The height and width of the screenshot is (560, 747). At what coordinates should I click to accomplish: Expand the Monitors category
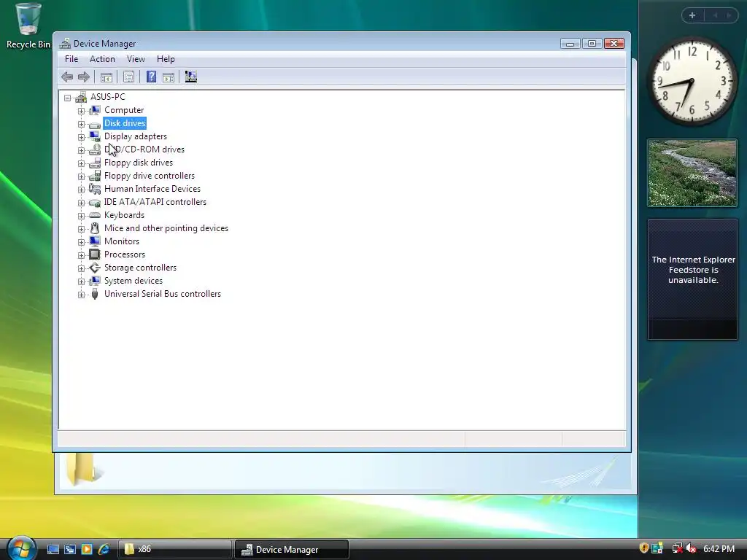[82, 242]
